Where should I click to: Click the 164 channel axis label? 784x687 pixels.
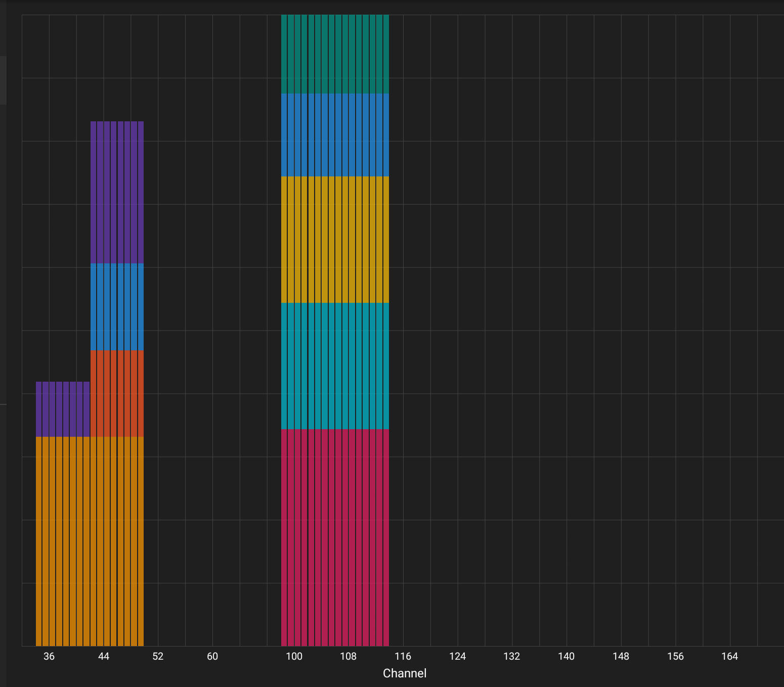click(x=729, y=656)
